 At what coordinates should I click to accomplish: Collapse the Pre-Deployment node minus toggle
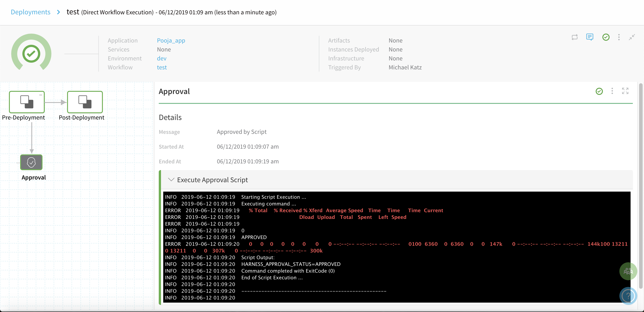point(40,95)
